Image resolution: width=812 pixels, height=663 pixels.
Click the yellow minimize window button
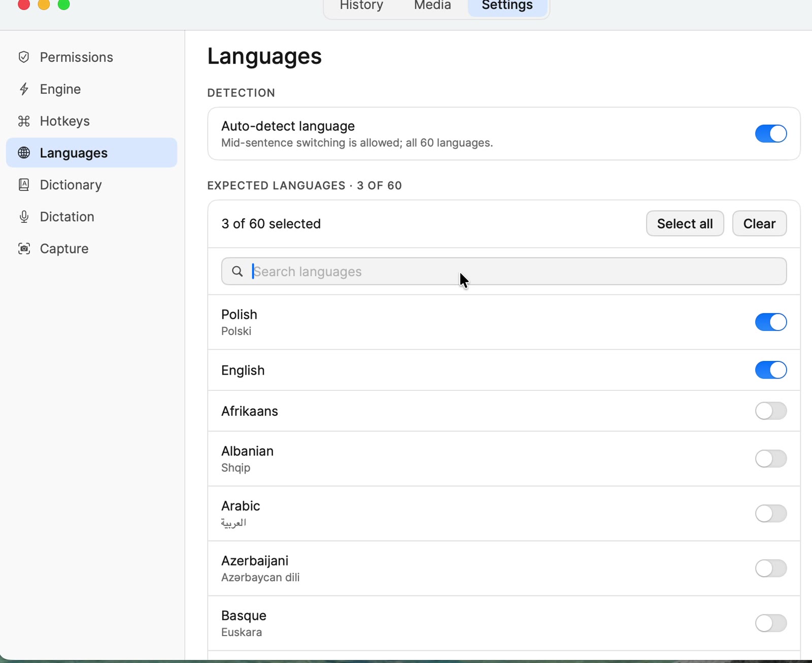point(44,4)
